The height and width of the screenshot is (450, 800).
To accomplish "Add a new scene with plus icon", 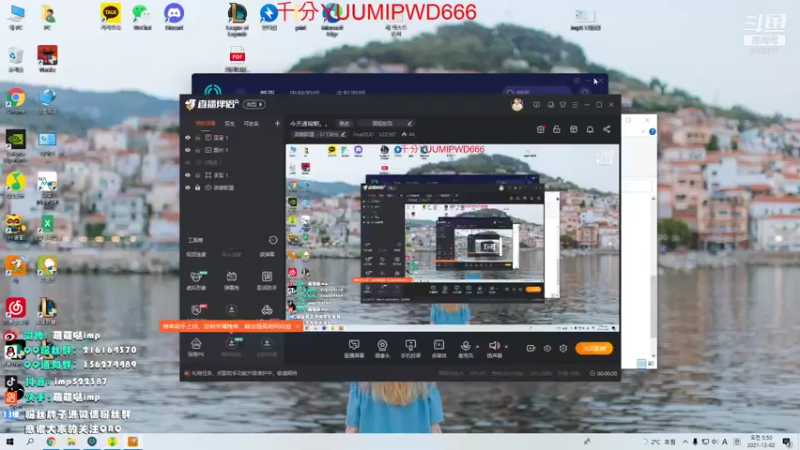I will [277, 123].
